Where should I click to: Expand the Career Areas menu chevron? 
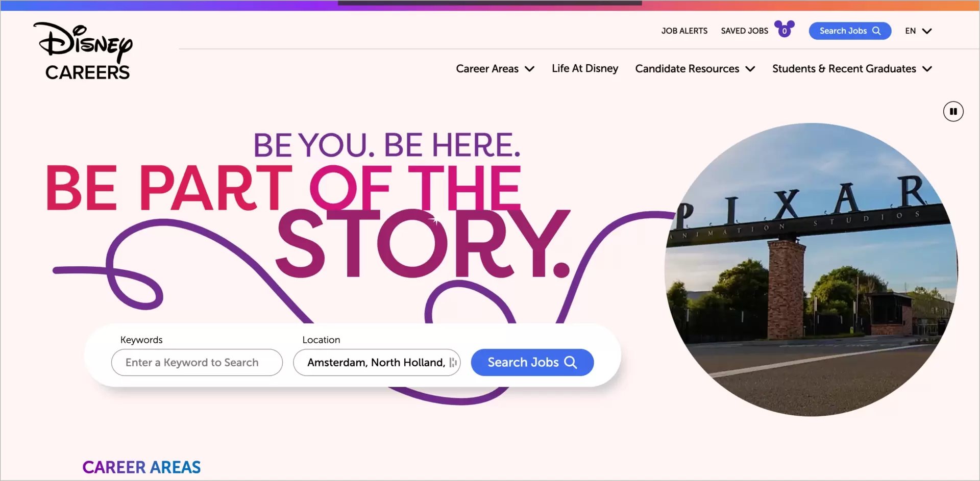pos(529,69)
